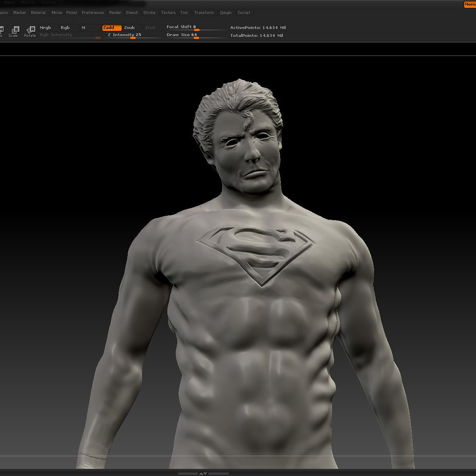Image resolution: width=476 pixels, height=476 pixels.
Task: Open the Render menu
Action: (115, 13)
